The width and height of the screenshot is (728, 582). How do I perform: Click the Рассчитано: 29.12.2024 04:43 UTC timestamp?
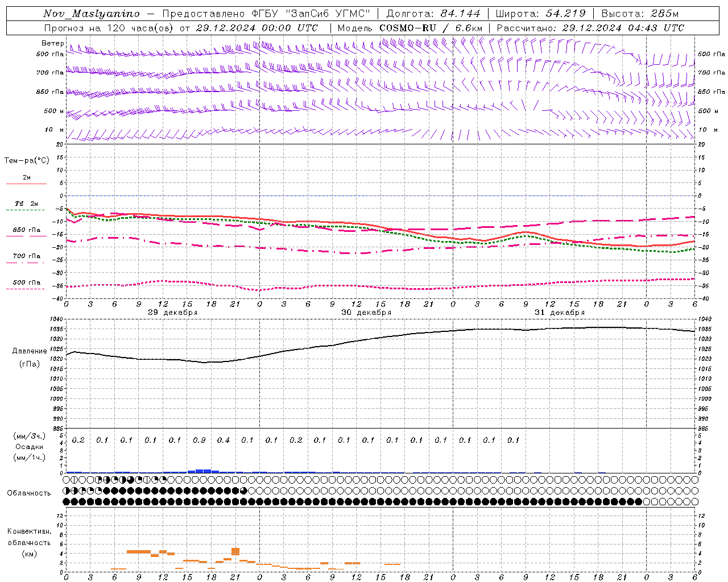coord(590,28)
